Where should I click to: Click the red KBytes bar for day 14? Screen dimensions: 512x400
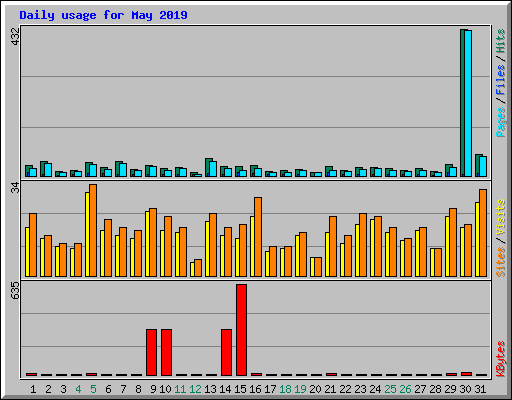click(226, 352)
